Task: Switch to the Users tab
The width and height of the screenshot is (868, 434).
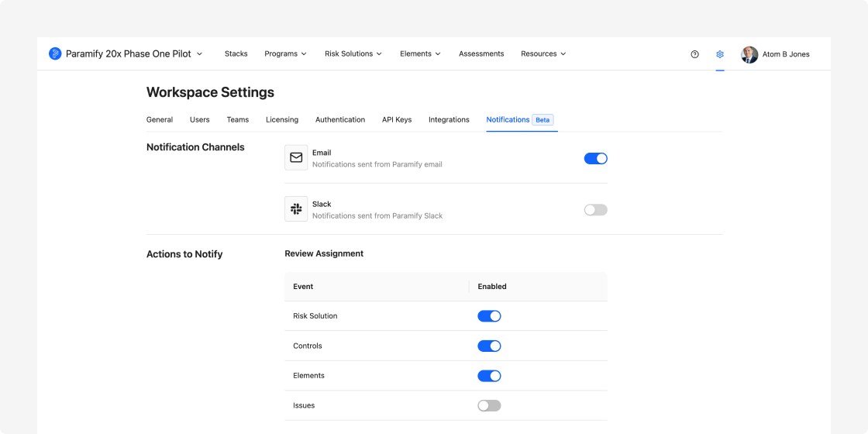Action: pyautogui.click(x=200, y=119)
